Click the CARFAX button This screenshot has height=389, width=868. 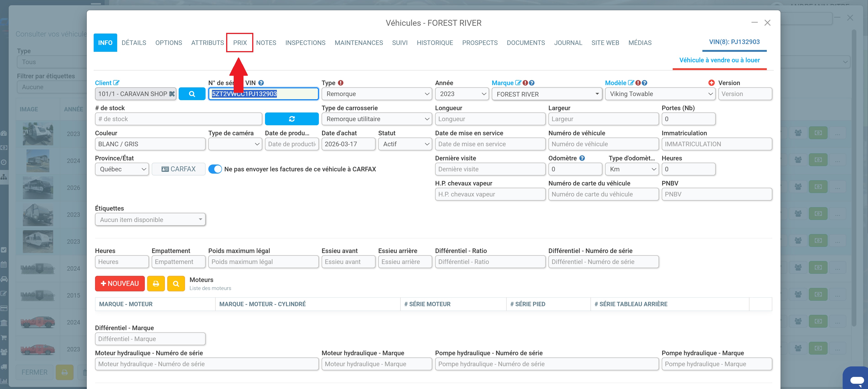[178, 169]
